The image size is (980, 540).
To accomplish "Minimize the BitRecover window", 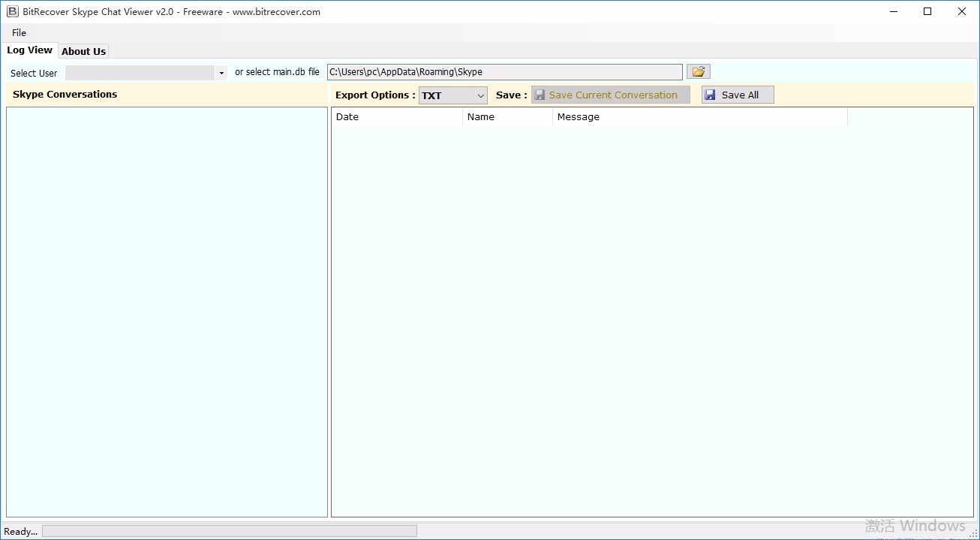I will click(893, 11).
